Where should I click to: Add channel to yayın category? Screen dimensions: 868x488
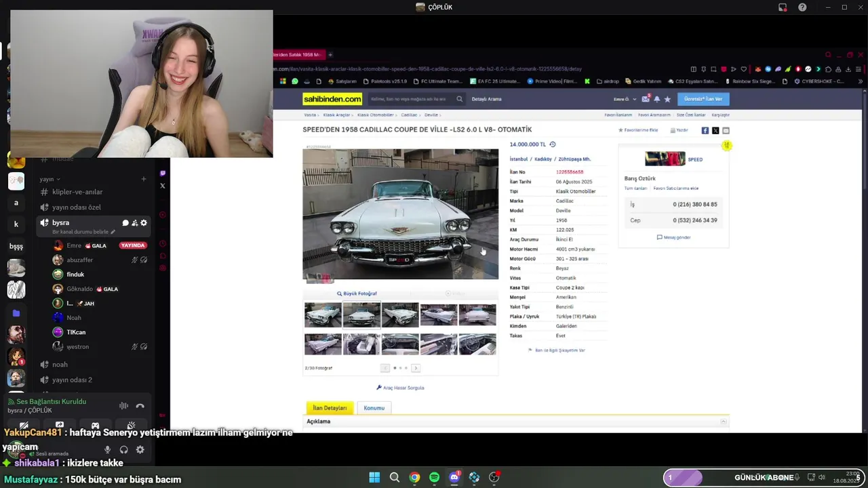point(144,179)
